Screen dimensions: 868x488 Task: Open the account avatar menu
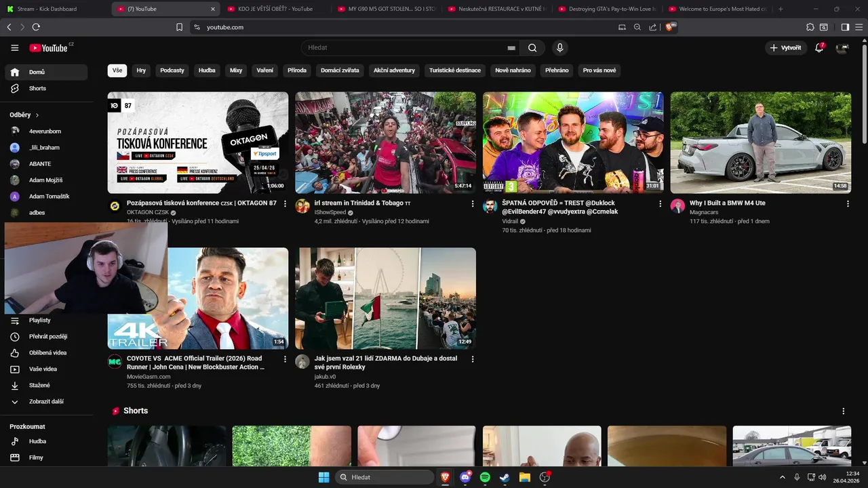(x=842, y=48)
